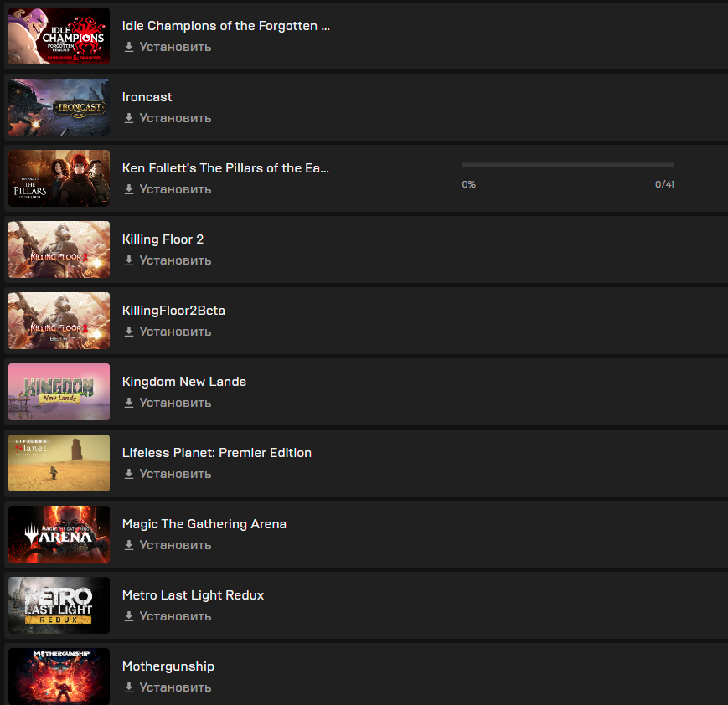The image size is (728, 705).
Task: Click the download icon under Magic The Gathering Arena
Action: click(x=129, y=545)
